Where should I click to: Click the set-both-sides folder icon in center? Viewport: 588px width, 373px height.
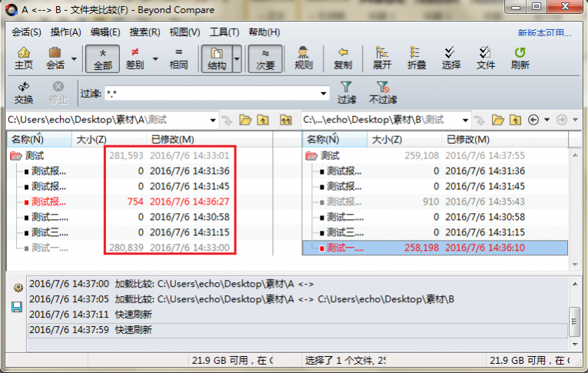(286, 121)
